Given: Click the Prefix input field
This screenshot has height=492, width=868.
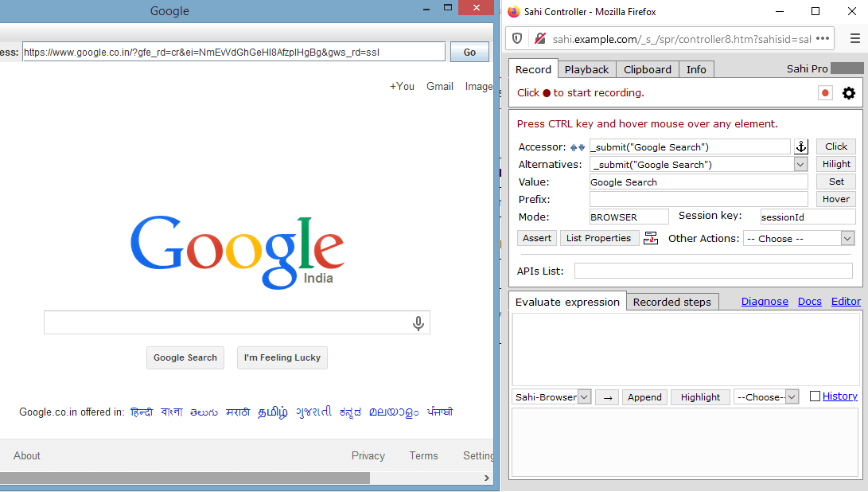Looking at the screenshot, I should click(698, 199).
